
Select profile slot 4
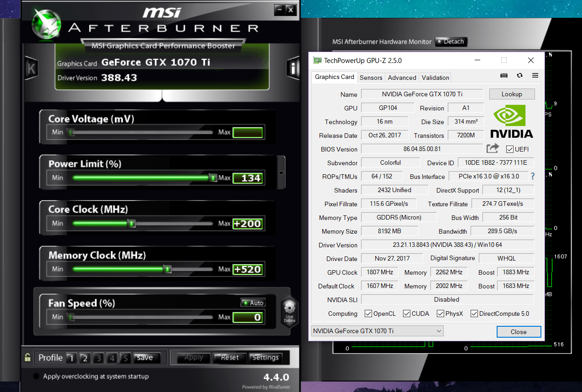click(x=112, y=358)
